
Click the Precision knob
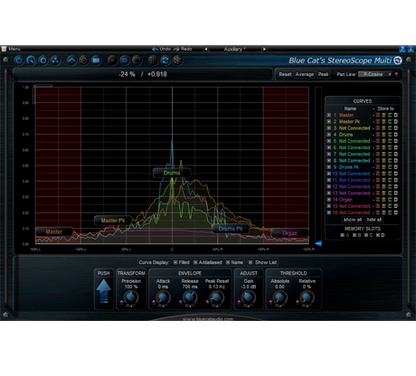coord(131,297)
